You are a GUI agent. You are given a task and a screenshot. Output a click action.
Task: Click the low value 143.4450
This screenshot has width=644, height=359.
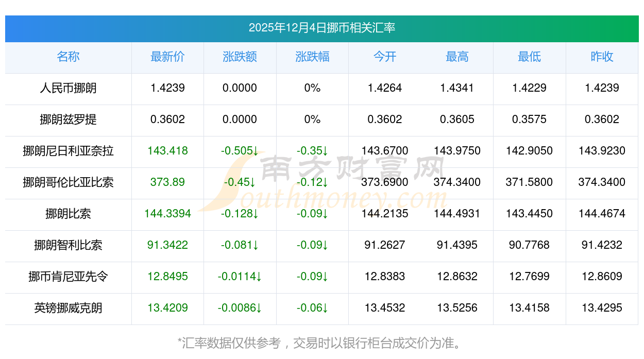(530, 214)
